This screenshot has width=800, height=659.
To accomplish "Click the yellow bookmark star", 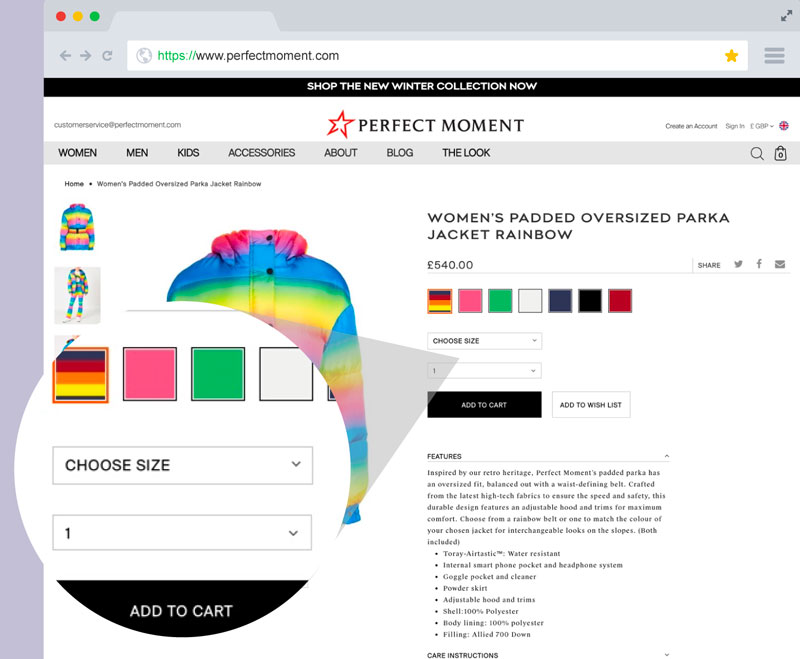I will tap(732, 56).
